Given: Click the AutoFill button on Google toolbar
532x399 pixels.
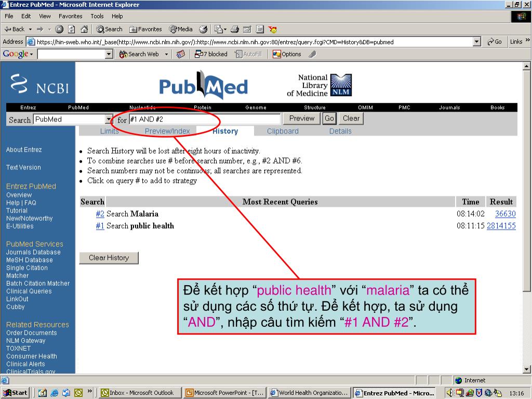Looking at the screenshot, I should (249, 54).
